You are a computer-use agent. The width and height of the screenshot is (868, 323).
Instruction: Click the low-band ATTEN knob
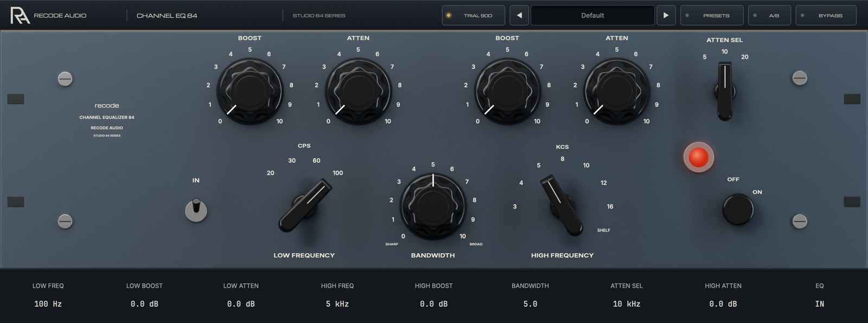click(x=358, y=91)
